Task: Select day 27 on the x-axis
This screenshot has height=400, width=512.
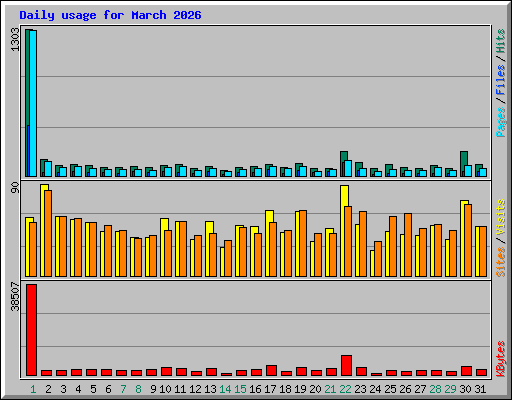Action: pos(420,389)
